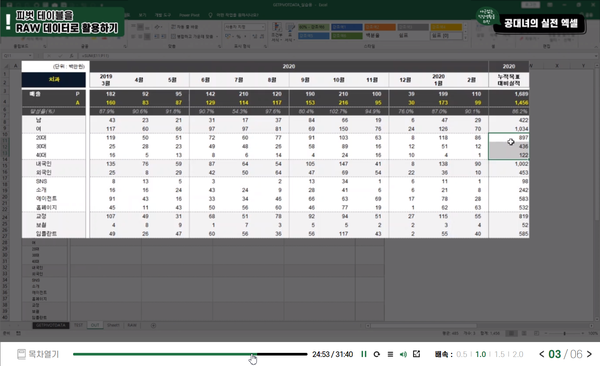The height and width of the screenshot is (366, 600).
Task: Mute the video with speaker icon
Action: point(403,354)
